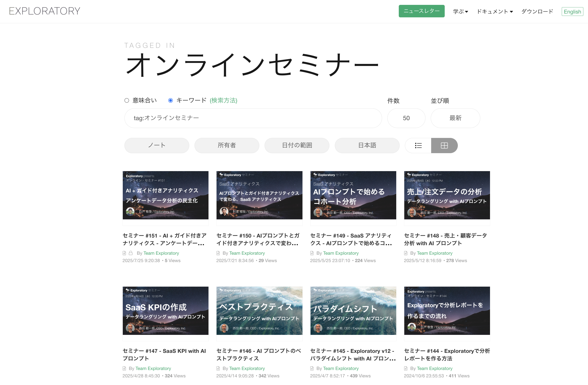The height and width of the screenshot is (385, 588).
Task: Open セミナー #144 分析レポート title
Action: click(x=447, y=355)
